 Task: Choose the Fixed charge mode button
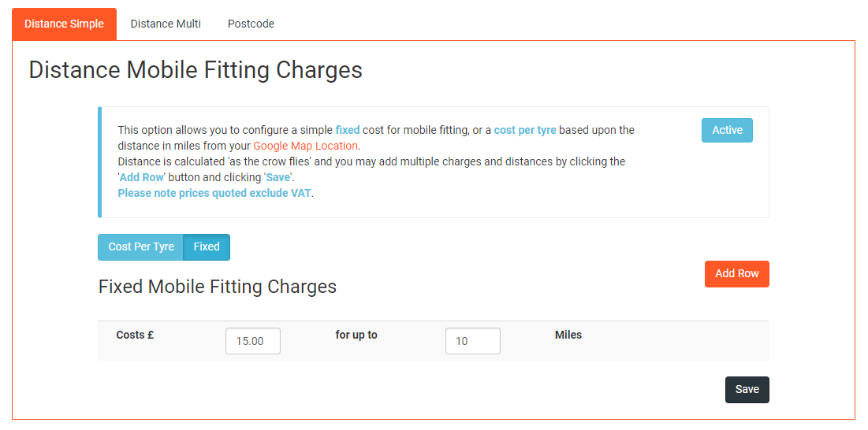pos(207,247)
